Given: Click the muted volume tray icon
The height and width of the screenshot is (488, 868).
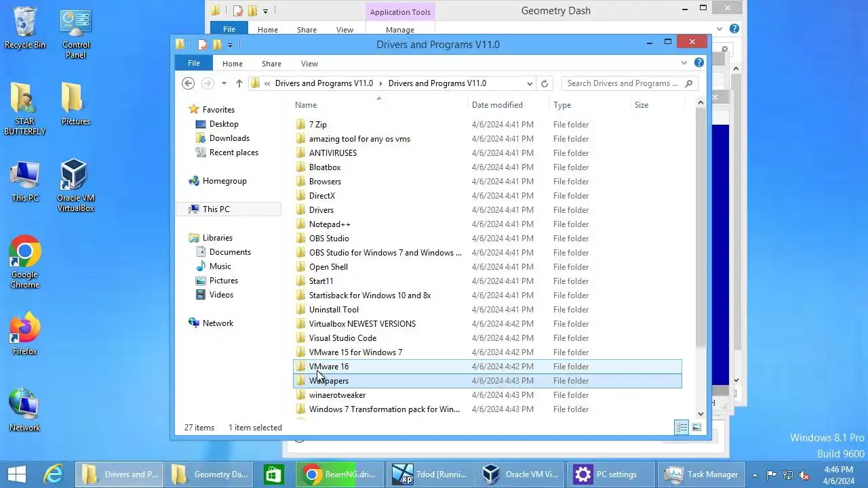Looking at the screenshot, I should (x=804, y=475).
